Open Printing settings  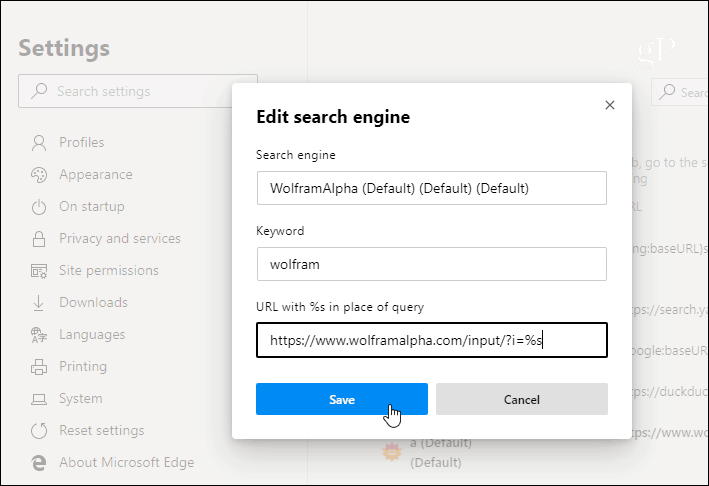tap(83, 366)
